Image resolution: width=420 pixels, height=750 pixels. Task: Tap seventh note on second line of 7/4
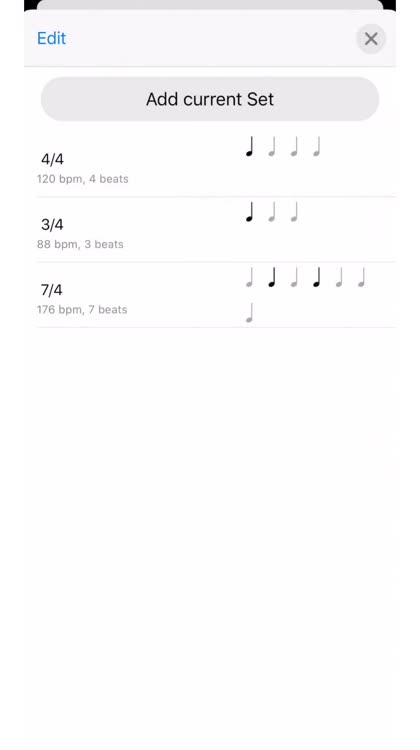tap(249, 313)
